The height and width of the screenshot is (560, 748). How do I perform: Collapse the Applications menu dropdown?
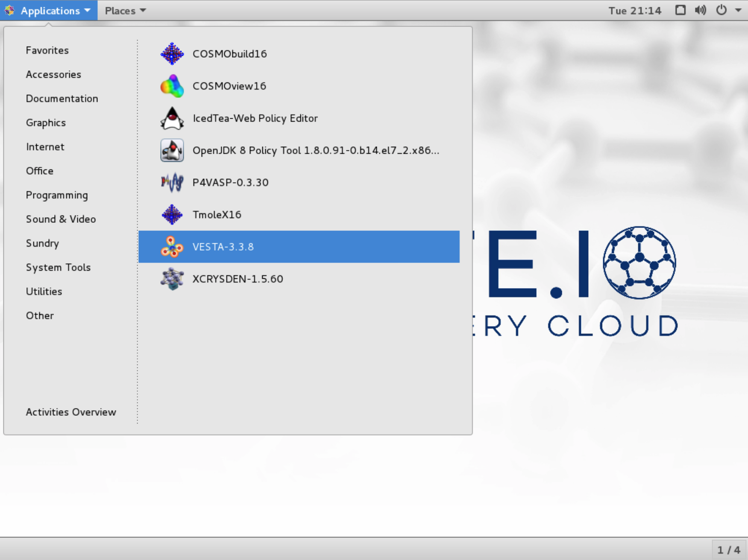point(49,11)
